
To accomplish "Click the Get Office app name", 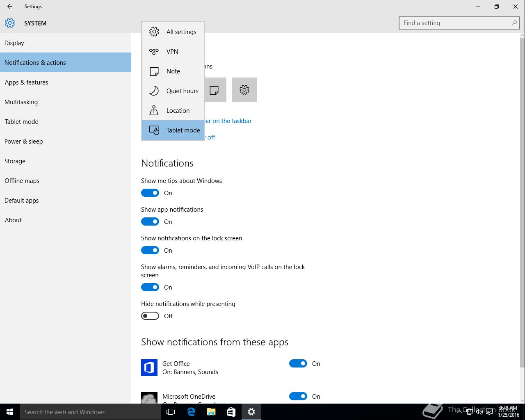I will [176, 363].
